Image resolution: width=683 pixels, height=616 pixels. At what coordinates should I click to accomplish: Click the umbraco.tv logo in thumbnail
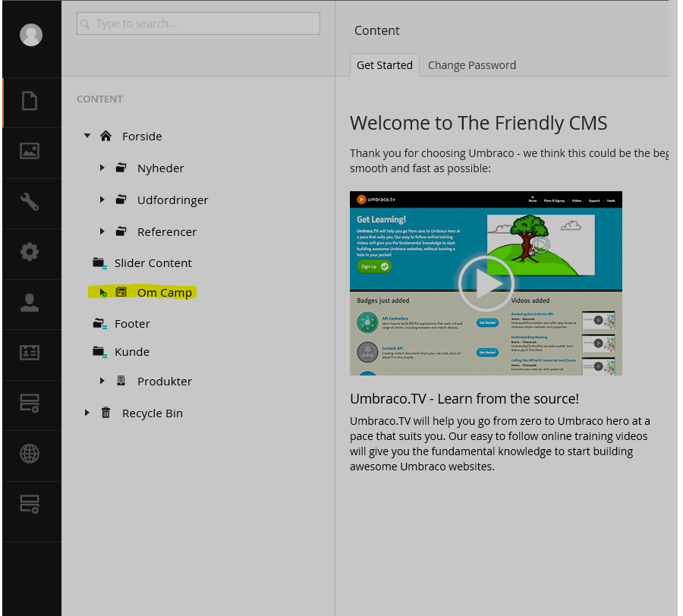376,200
